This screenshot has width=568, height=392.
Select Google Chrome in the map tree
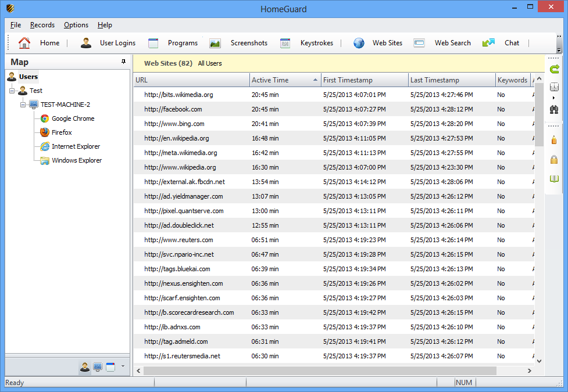[x=73, y=118]
